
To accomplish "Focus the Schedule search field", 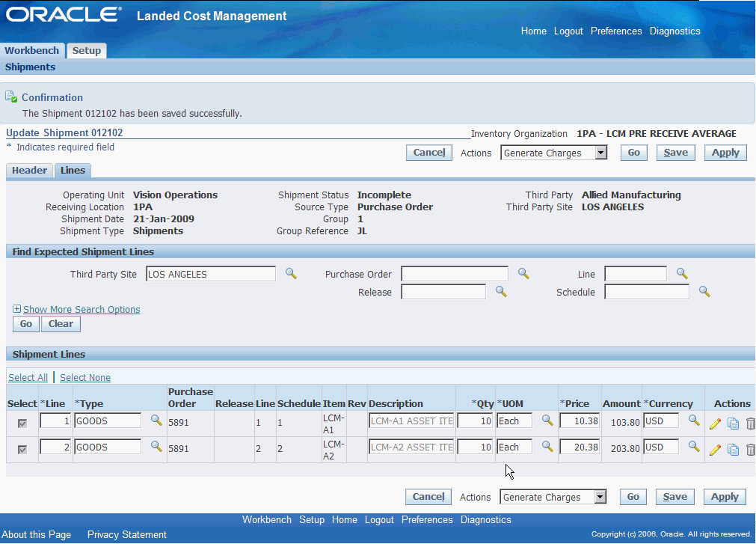I will click(x=647, y=292).
